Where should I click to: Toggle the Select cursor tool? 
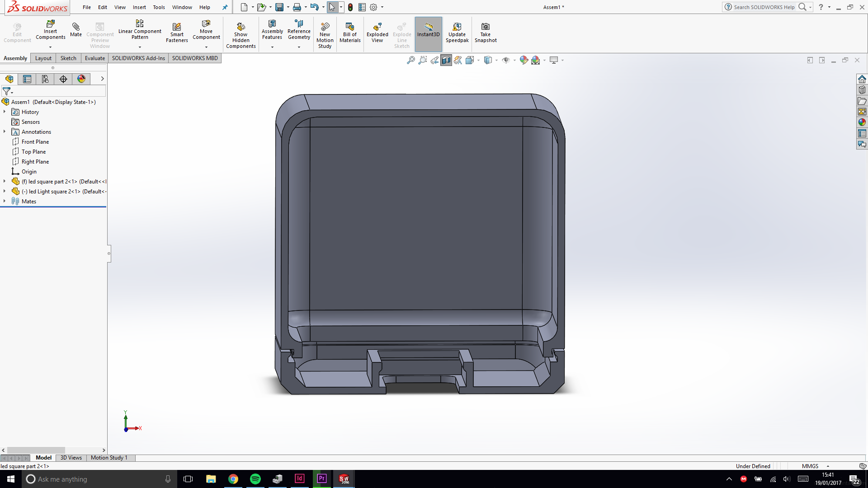pos(332,7)
